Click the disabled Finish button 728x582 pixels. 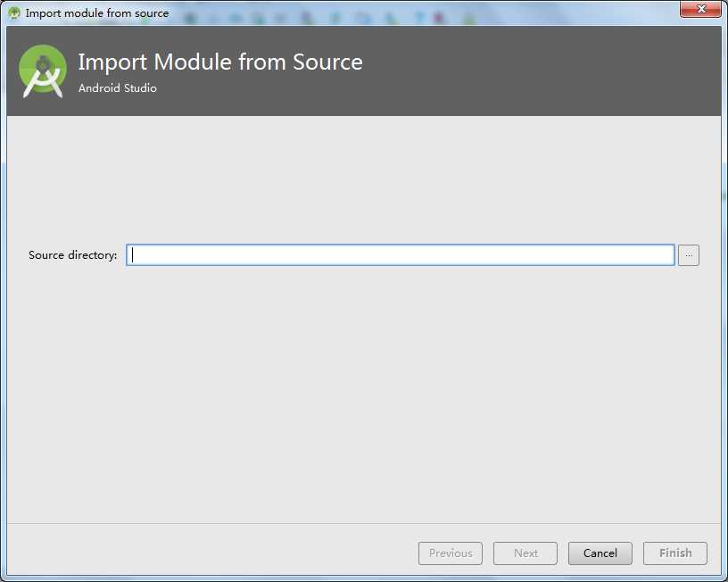click(675, 553)
